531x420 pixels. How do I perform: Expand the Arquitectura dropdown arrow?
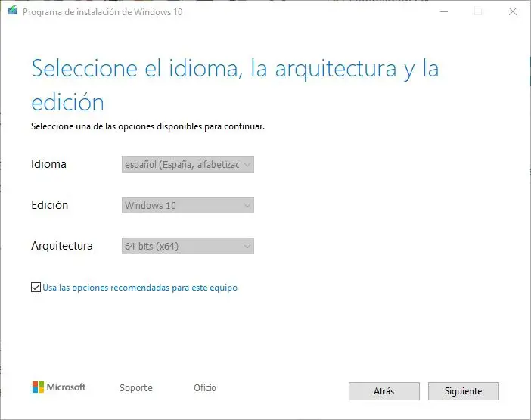click(247, 246)
